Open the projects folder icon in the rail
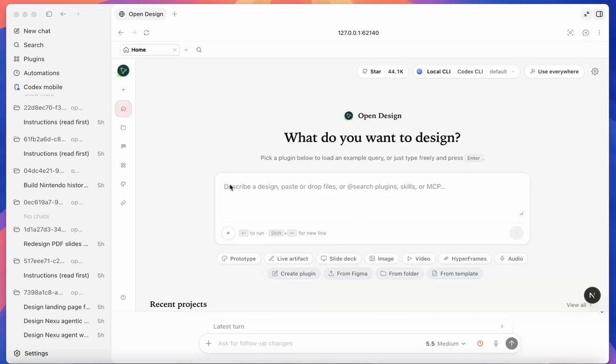The height and width of the screenshot is (364, 616). click(x=123, y=128)
